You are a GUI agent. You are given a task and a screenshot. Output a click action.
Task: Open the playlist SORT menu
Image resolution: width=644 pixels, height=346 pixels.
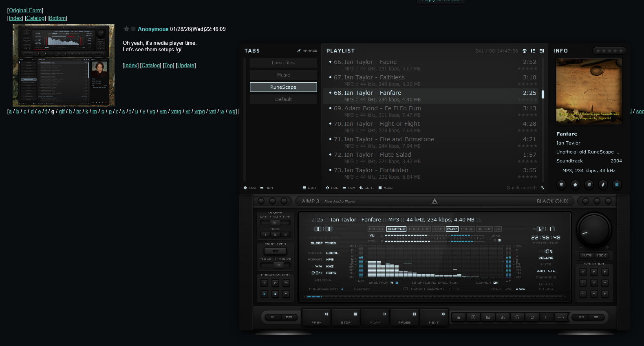pyautogui.click(x=367, y=188)
